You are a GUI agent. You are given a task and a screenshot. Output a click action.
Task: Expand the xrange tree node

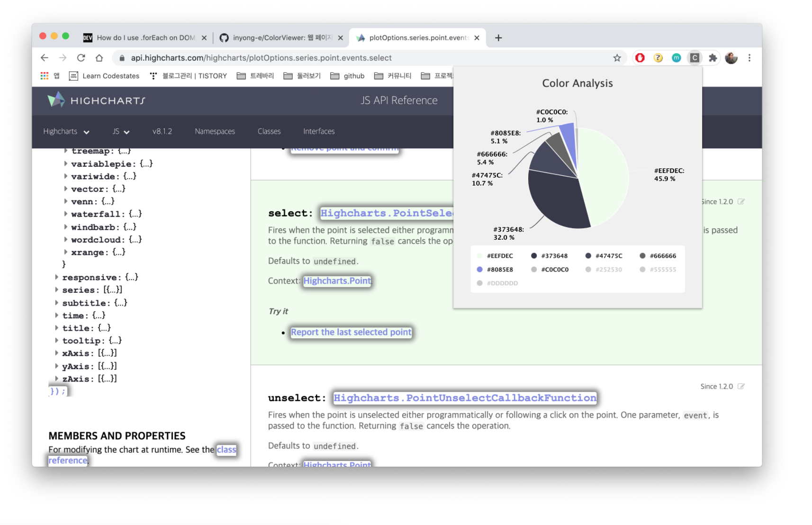[x=66, y=252]
